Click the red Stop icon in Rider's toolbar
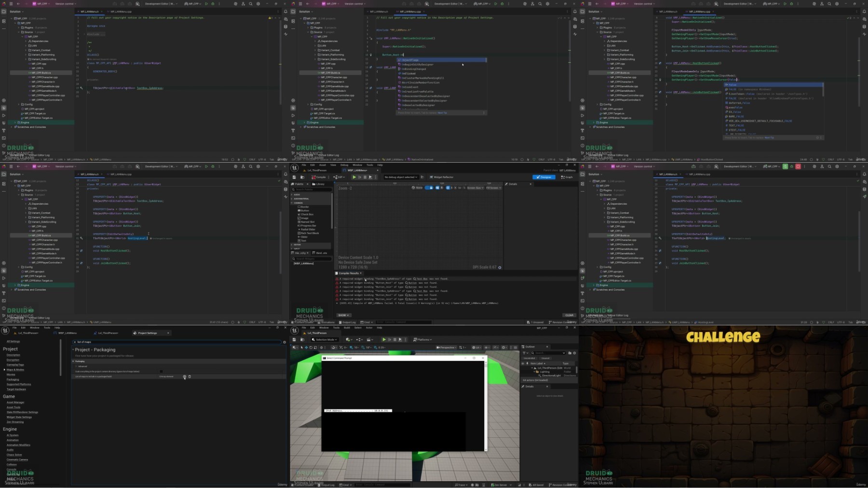Viewport: 868px width, 488px height. click(798, 167)
